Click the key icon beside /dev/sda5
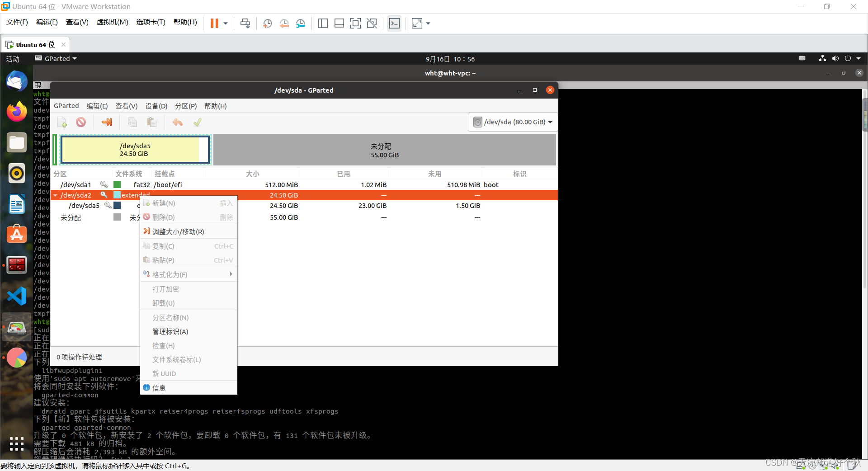 [108, 205]
